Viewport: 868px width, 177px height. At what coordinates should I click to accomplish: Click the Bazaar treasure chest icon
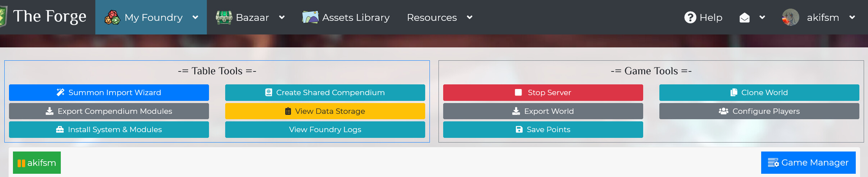tap(224, 17)
